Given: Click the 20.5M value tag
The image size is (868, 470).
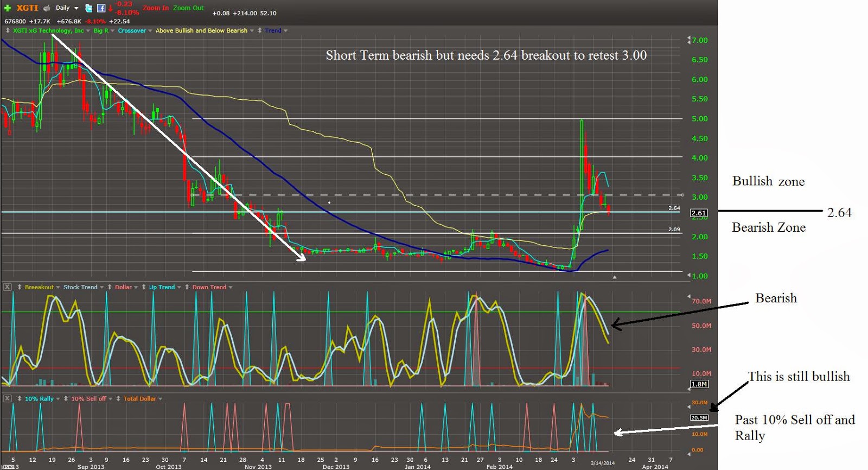Looking at the screenshot, I should (x=699, y=417).
